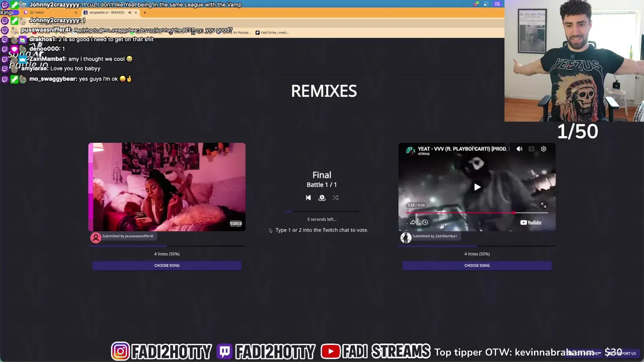Open the Fadi Dinha bookmark
Viewport: 644px width, 362px height.
point(272,33)
